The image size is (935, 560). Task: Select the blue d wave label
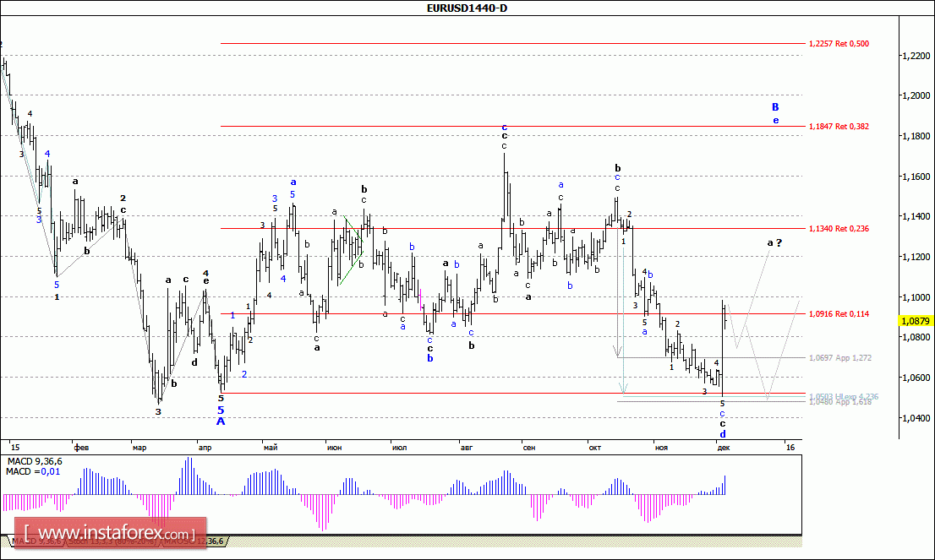click(x=723, y=434)
